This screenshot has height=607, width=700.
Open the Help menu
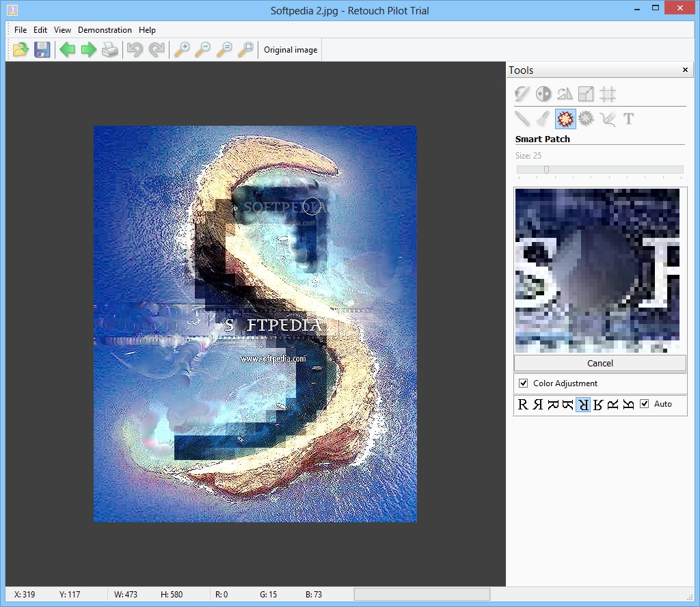click(147, 30)
